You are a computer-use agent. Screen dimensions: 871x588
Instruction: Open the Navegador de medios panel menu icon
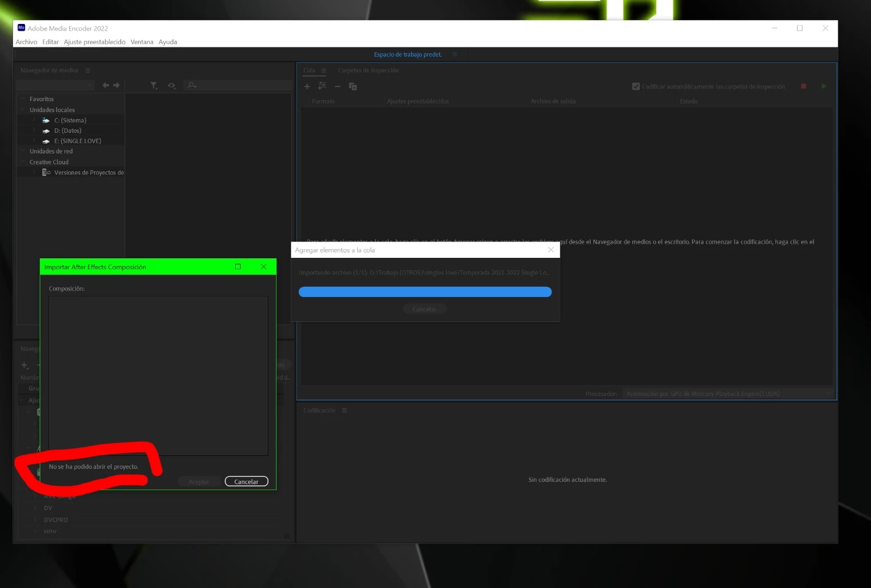[88, 71]
